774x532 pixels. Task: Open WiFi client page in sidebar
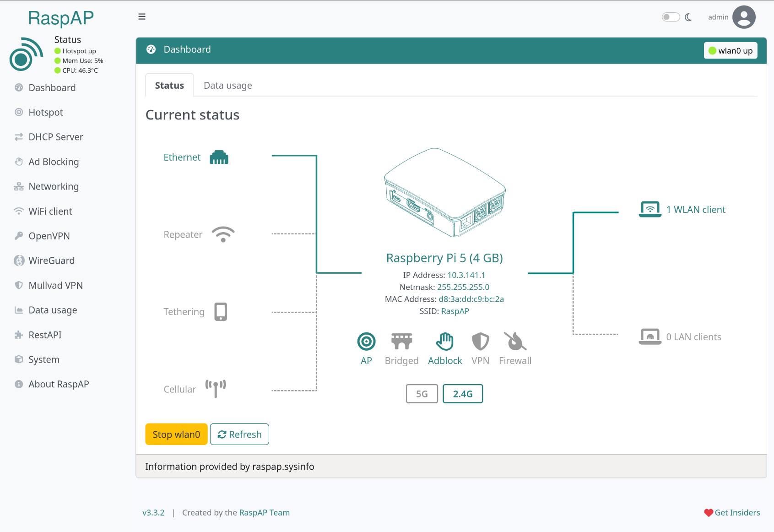50,211
